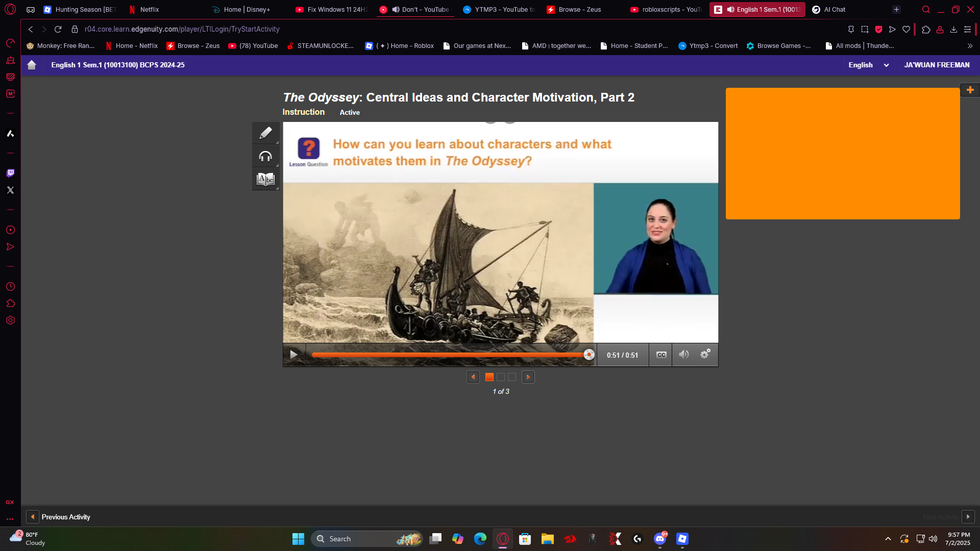Take snapshot with camera frame icon
The width and height of the screenshot is (980, 551).
865,29
